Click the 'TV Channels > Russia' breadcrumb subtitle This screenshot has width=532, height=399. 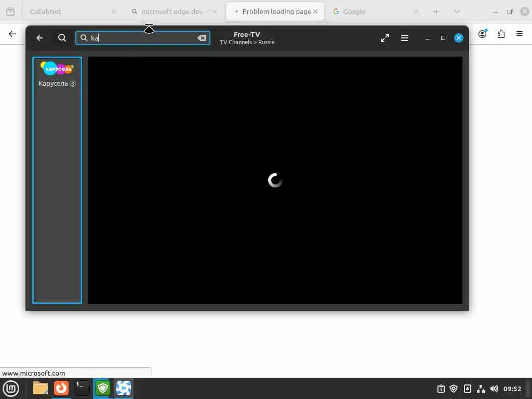point(247,43)
